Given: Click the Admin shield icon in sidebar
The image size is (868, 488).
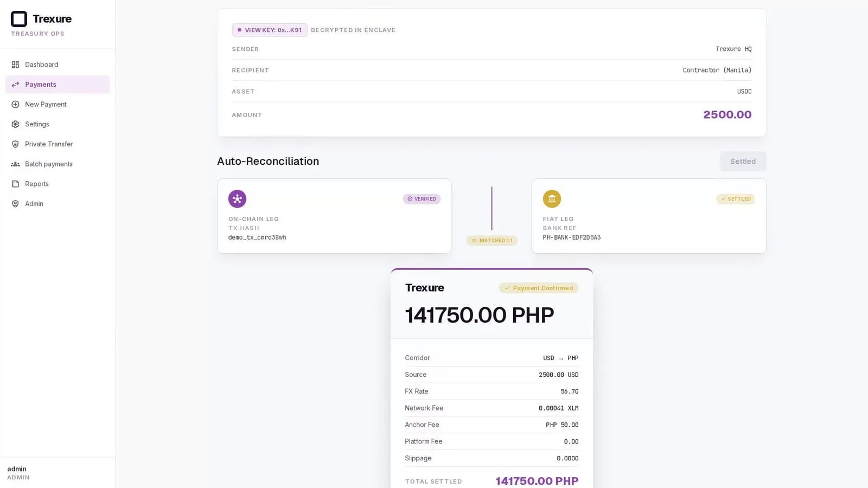Looking at the screenshot, I should tap(15, 204).
